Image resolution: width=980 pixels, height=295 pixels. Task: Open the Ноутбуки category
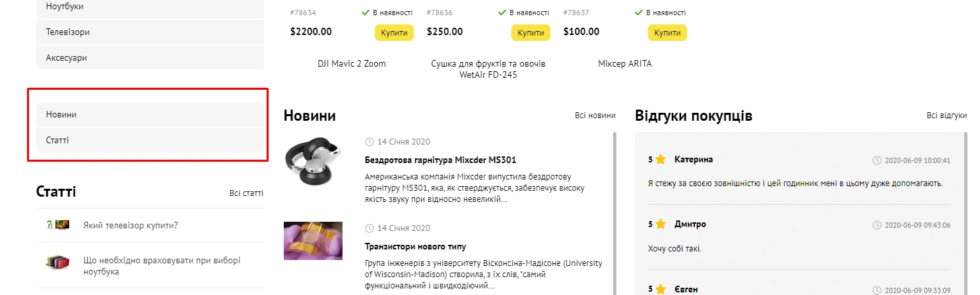point(150,7)
